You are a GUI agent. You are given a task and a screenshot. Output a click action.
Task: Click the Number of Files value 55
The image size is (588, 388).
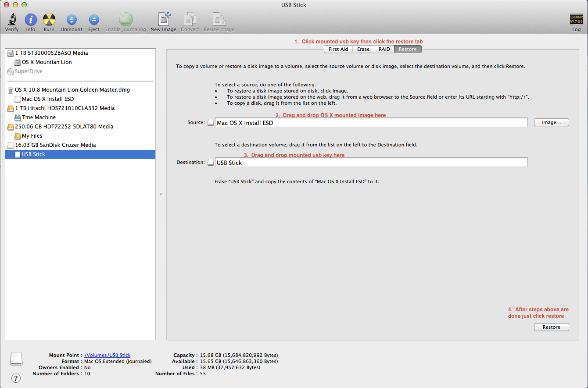click(203, 374)
